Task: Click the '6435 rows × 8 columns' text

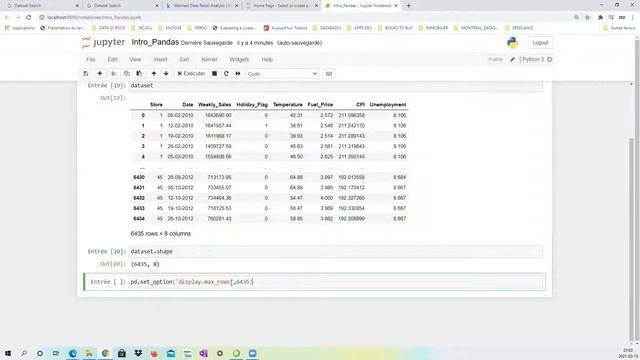Action: pyautogui.click(x=161, y=234)
